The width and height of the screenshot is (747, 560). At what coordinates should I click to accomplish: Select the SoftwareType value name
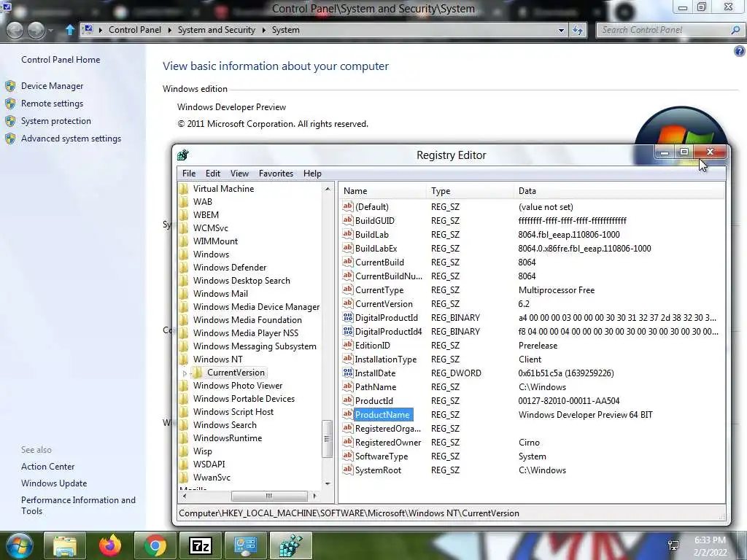coord(382,456)
